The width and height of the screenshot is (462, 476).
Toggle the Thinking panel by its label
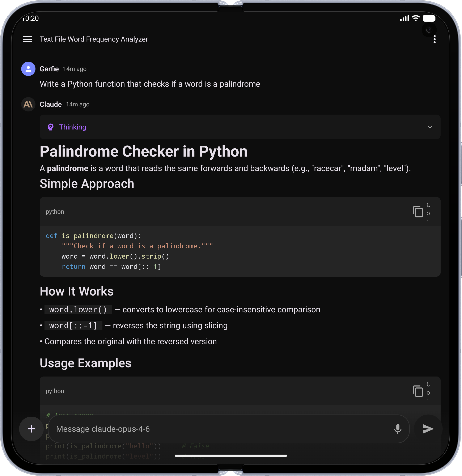tap(73, 127)
